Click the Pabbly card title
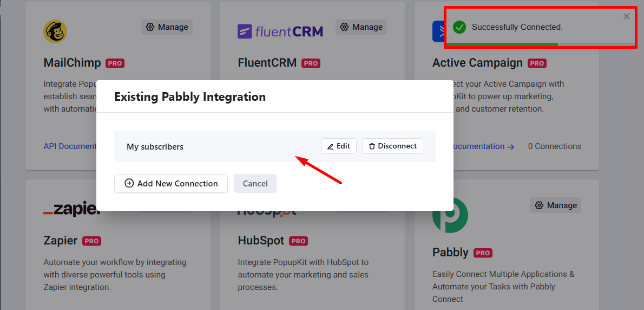 pos(451,253)
